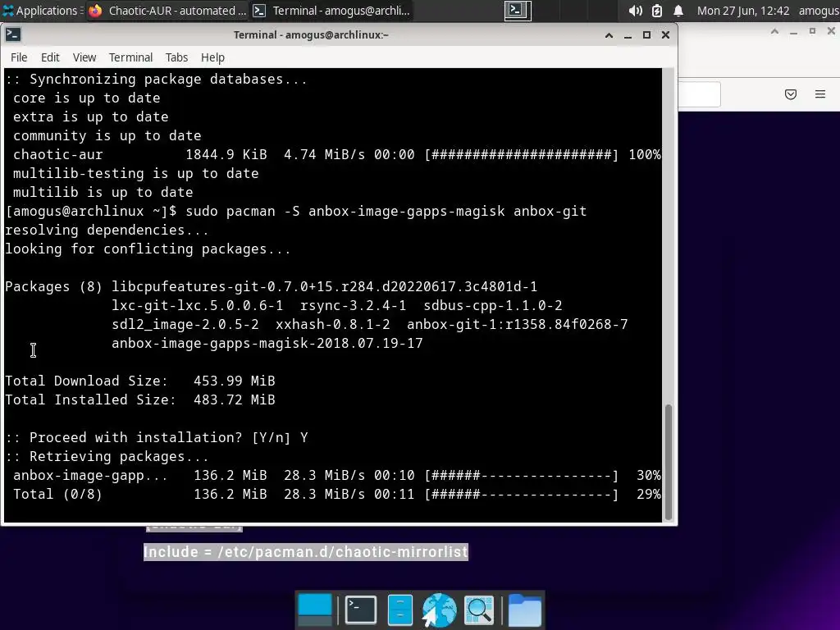Maximize the terminal window
Image resolution: width=840 pixels, height=630 pixels.
[646, 35]
